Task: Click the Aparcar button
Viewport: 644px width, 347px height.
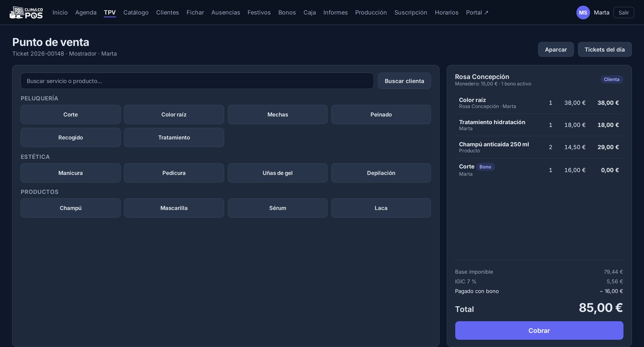Action: click(556, 50)
